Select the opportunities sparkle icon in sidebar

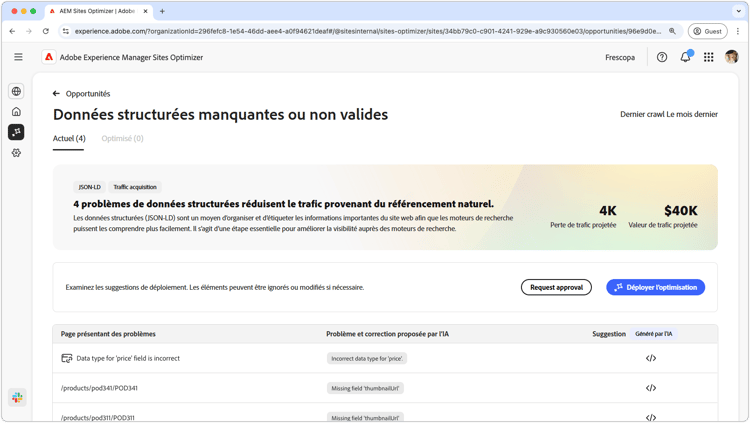pyautogui.click(x=16, y=132)
